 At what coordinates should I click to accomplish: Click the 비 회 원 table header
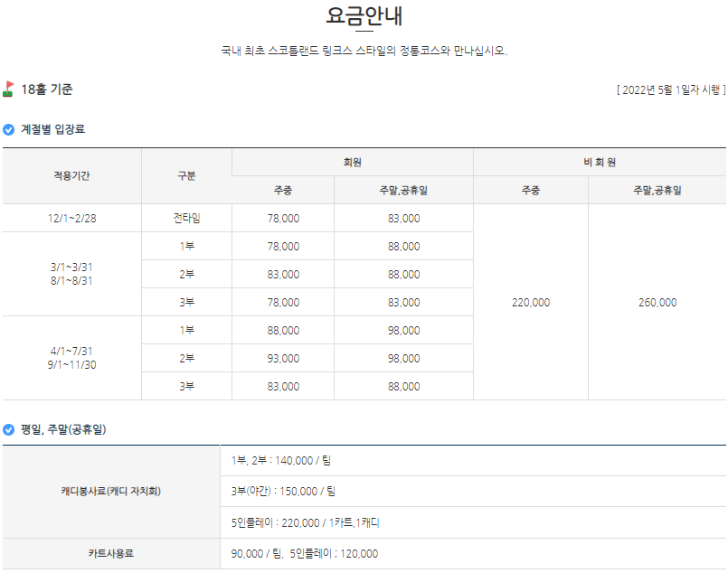(599, 163)
